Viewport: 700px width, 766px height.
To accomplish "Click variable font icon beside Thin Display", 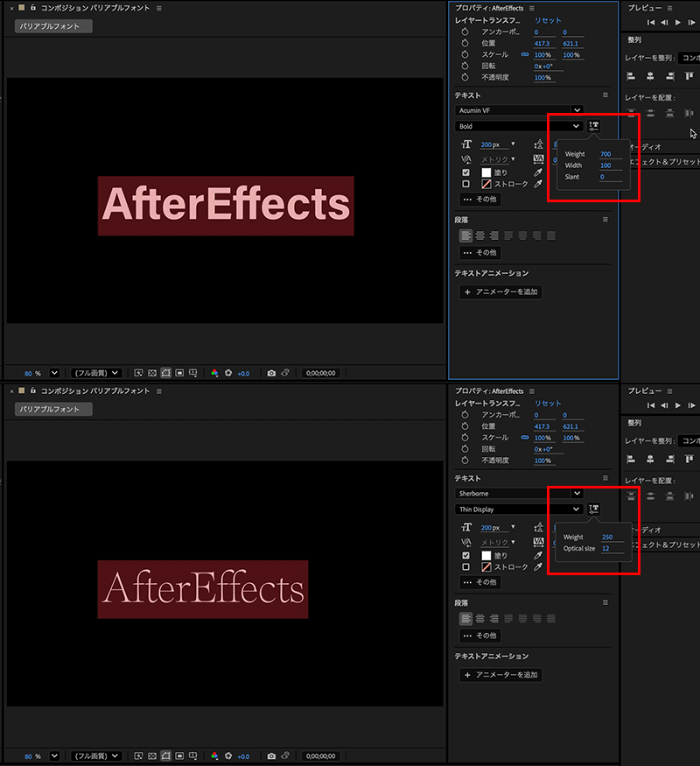I will click(594, 509).
